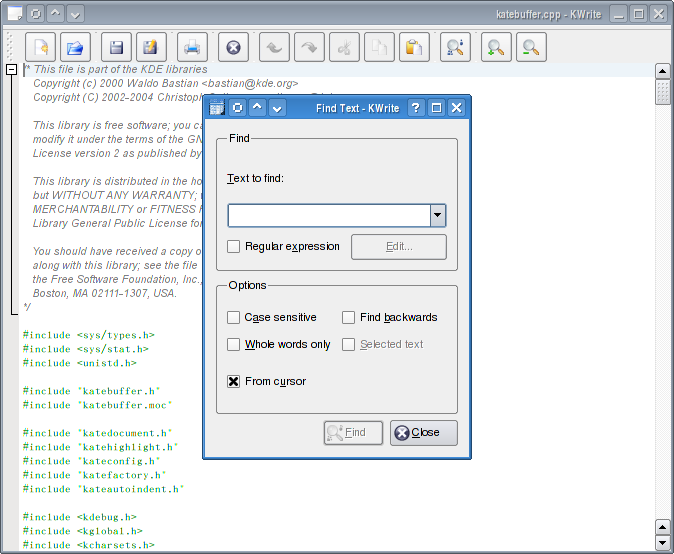Screen dimensions: 674x554
Task: Click the up arrow in Find Text title bar
Action: [257, 107]
